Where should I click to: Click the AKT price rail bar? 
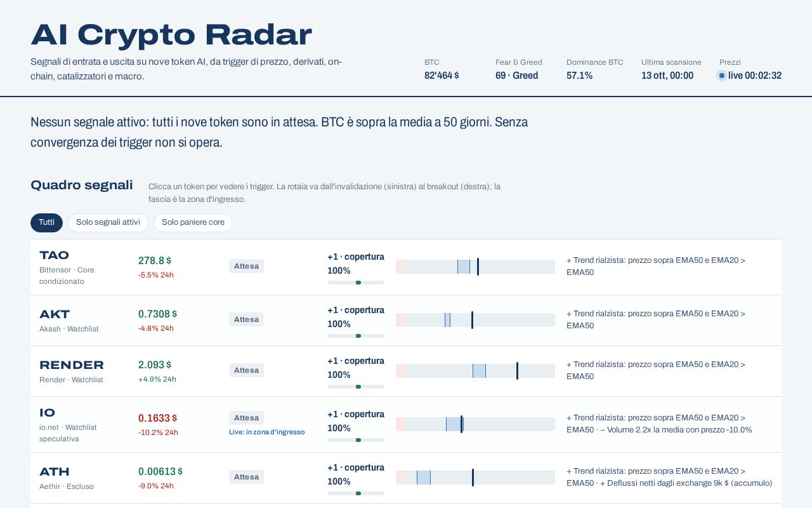click(x=475, y=320)
